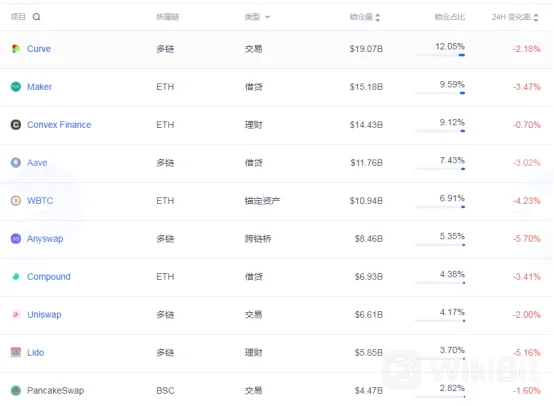Click the Lido project logo

[16, 352]
